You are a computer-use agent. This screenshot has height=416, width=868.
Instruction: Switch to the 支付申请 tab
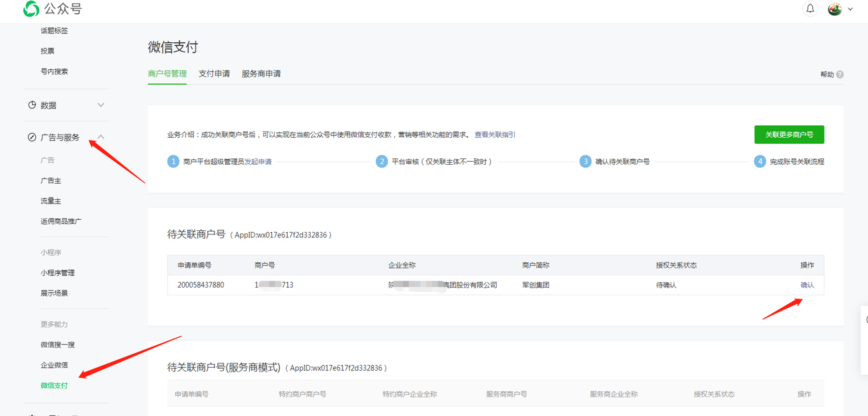pyautogui.click(x=214, y=74)
